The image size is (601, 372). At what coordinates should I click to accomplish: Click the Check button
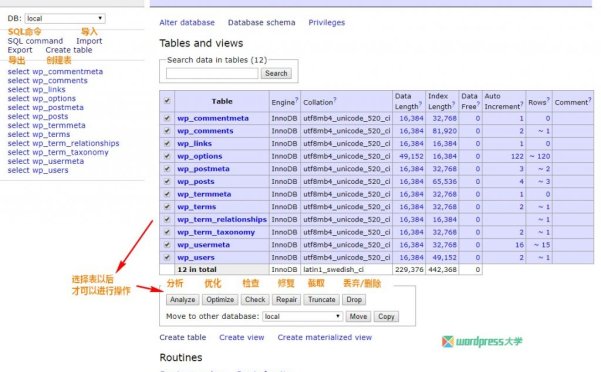coord(255,300)
